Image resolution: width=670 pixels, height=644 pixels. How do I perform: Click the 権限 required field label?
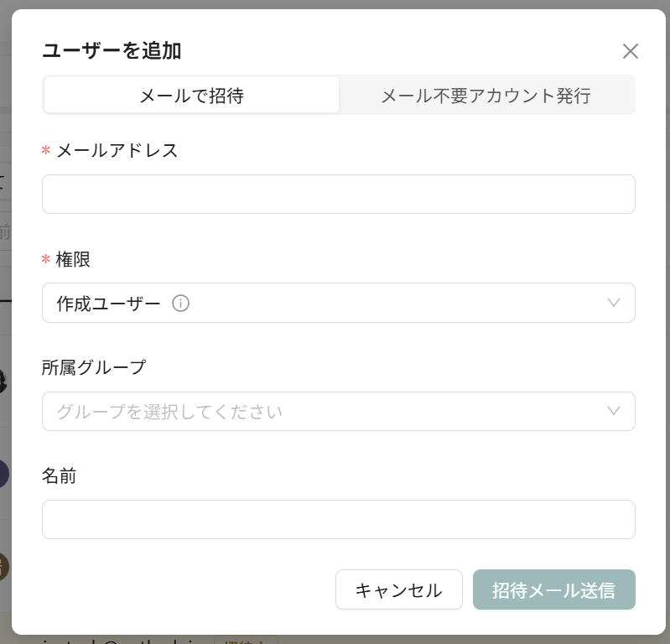pyautogui.click(x=73, y=259)
